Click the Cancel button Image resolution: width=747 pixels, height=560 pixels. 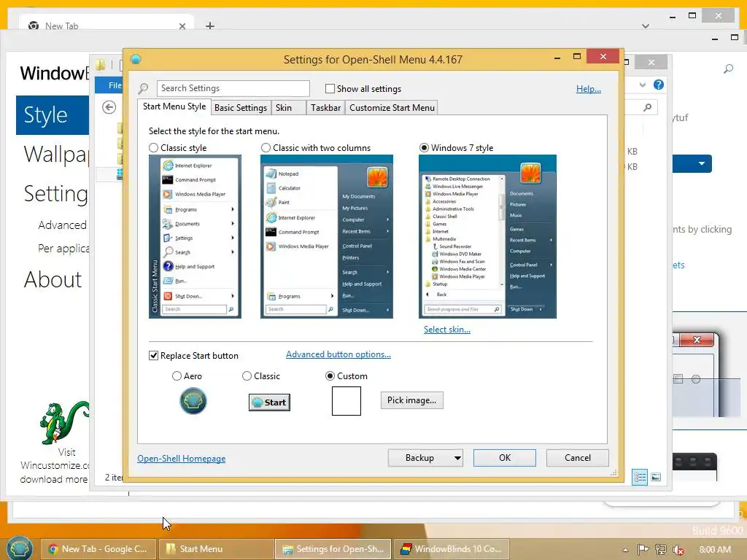[578, 458]
